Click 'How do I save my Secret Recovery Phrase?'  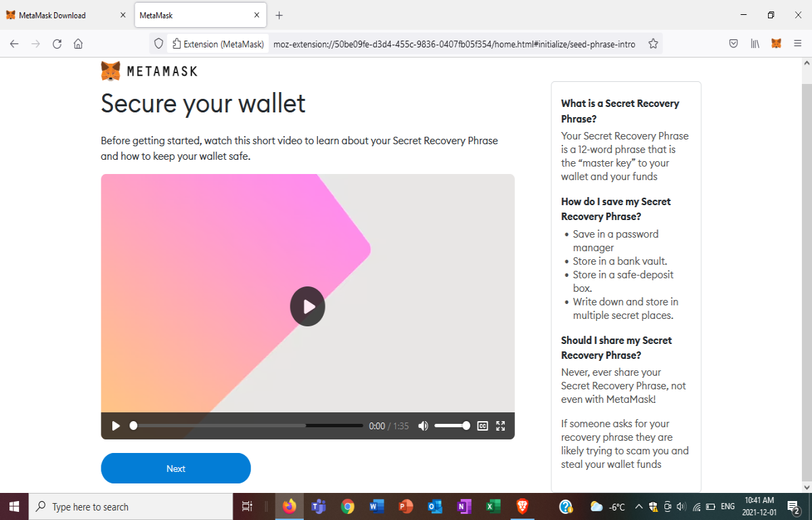click(616, 209)
